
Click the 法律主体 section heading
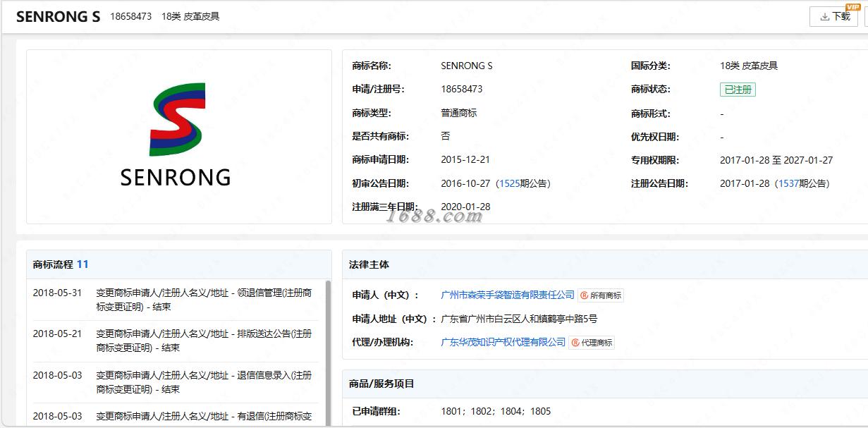coord(369,264)
